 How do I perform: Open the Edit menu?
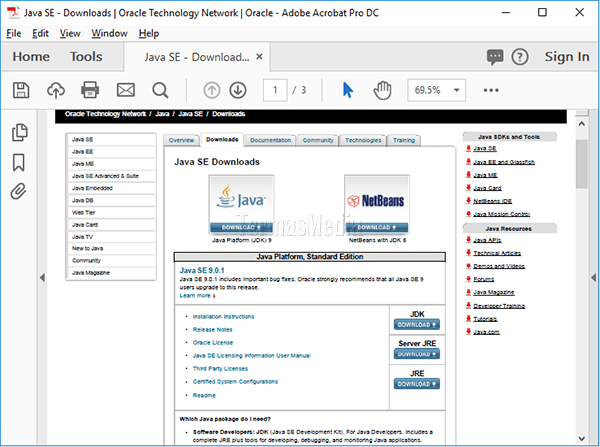(40, 33)
